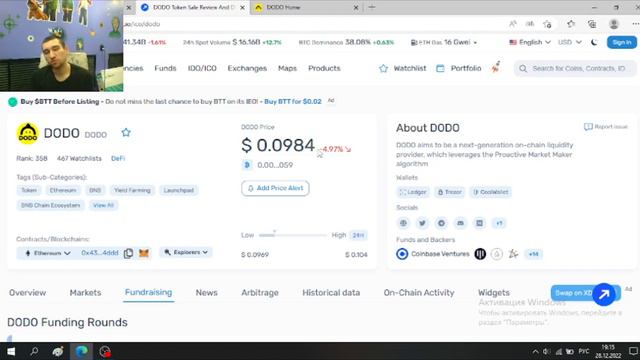Open Portfolio from the header

(x=459, y=68)
